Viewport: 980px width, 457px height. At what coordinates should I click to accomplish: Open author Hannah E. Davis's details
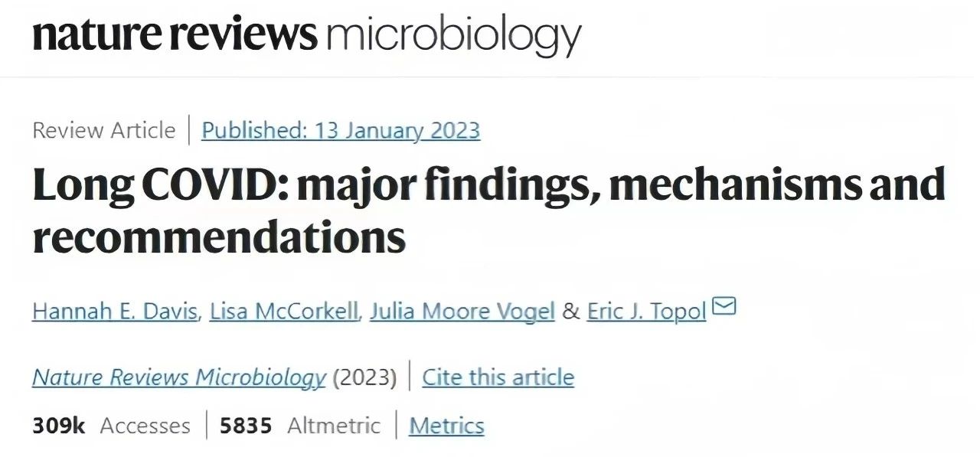(115, 312)
